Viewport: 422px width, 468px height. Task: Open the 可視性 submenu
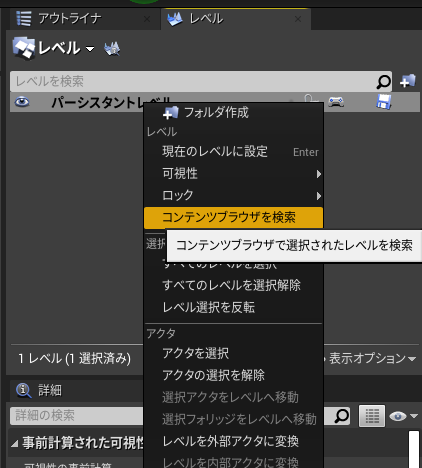[x=233, y=174]
